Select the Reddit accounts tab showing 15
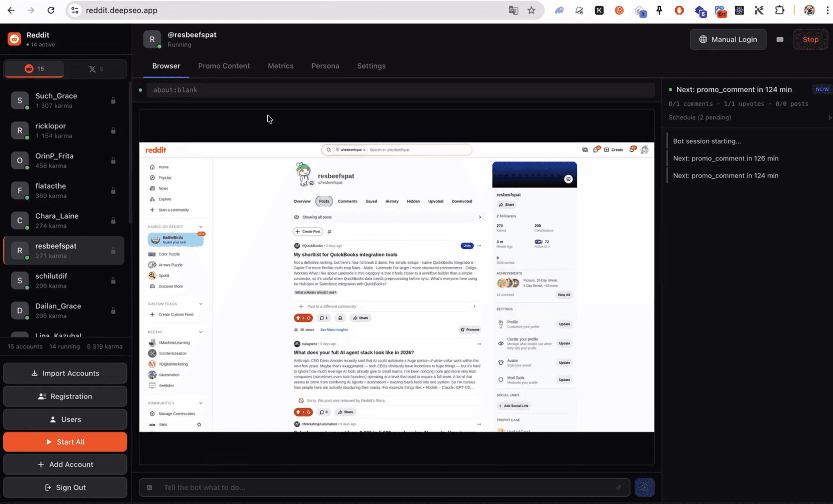The width and height of the screenshot is (833, 504). click(34, 69)
